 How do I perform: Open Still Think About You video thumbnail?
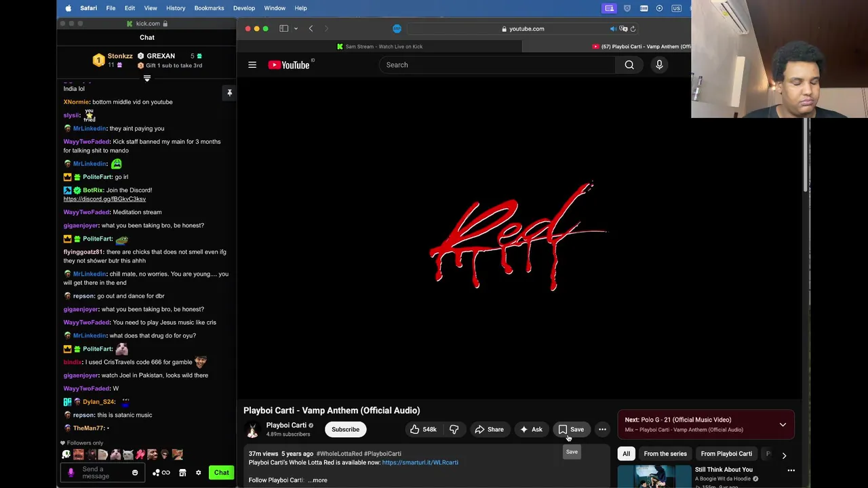click(x=654, y=476)
